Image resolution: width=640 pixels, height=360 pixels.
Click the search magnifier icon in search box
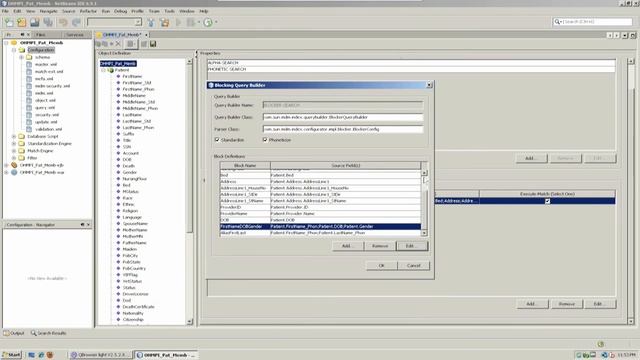(557, 22)
